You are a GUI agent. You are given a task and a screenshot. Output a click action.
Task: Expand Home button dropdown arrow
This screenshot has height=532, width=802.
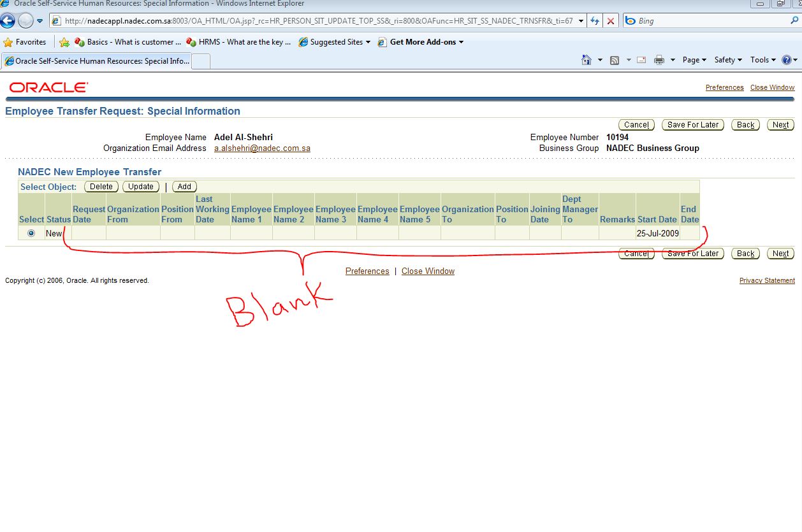click(600, 60)
